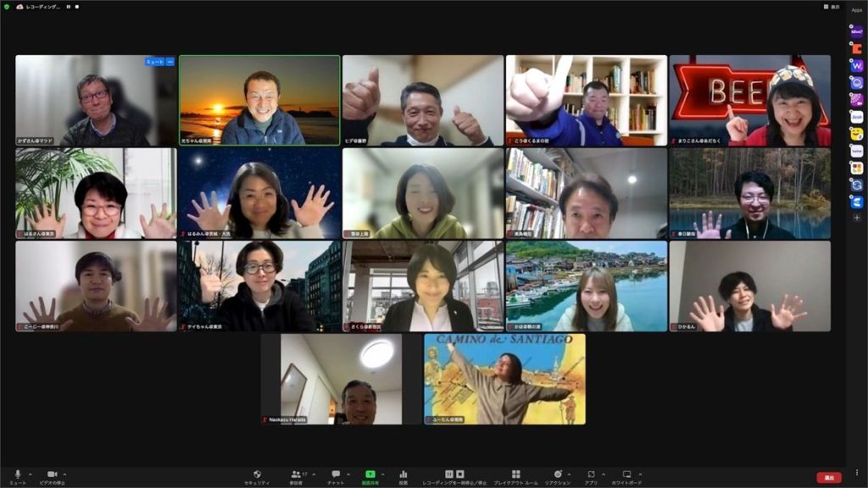
Task: Open the Participants panel
Action: (x=296, y=475)
